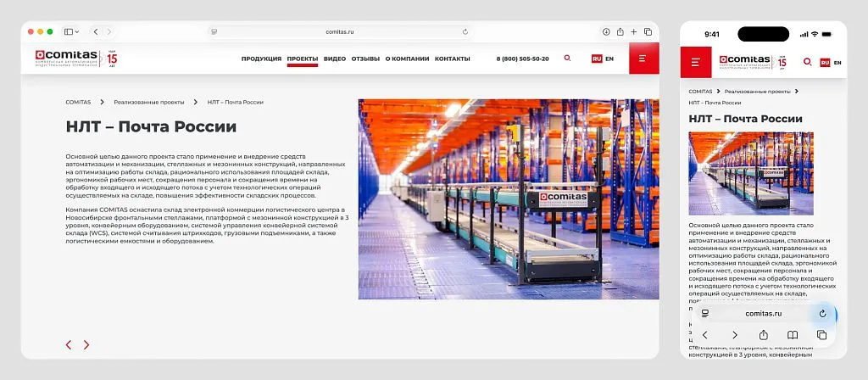Switch to EN language on desktop site

pos(609,59)
